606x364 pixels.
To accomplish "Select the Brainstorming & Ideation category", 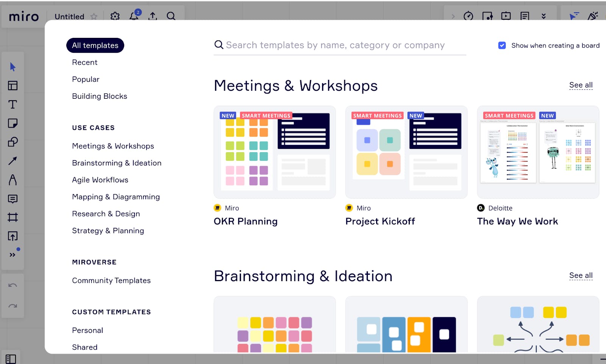I will (117, 163).
